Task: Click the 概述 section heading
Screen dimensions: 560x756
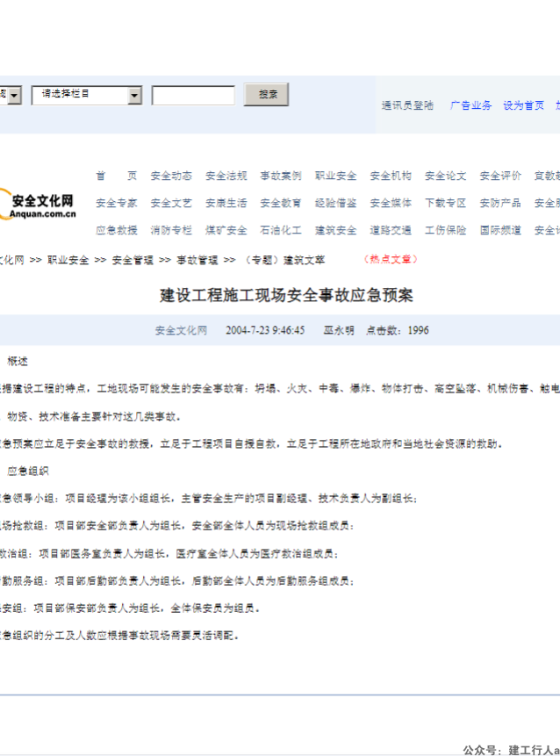Action: coord(18,361)
